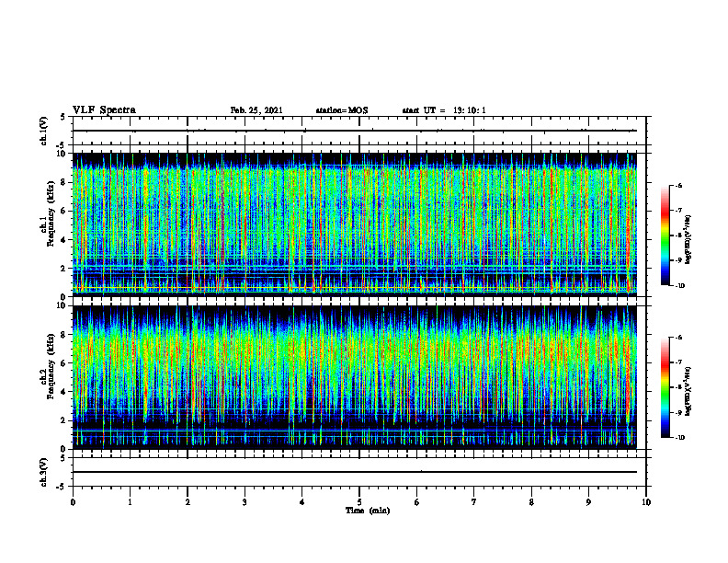The image size is (728, 563).
Task: Click the ch.1 spectrogram color bar
Action: coord(665,236)
